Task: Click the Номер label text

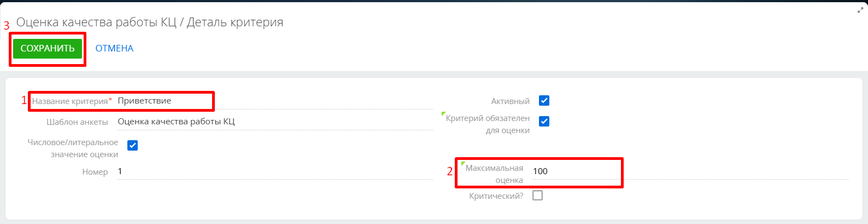Action: click(x=95, y=172)
